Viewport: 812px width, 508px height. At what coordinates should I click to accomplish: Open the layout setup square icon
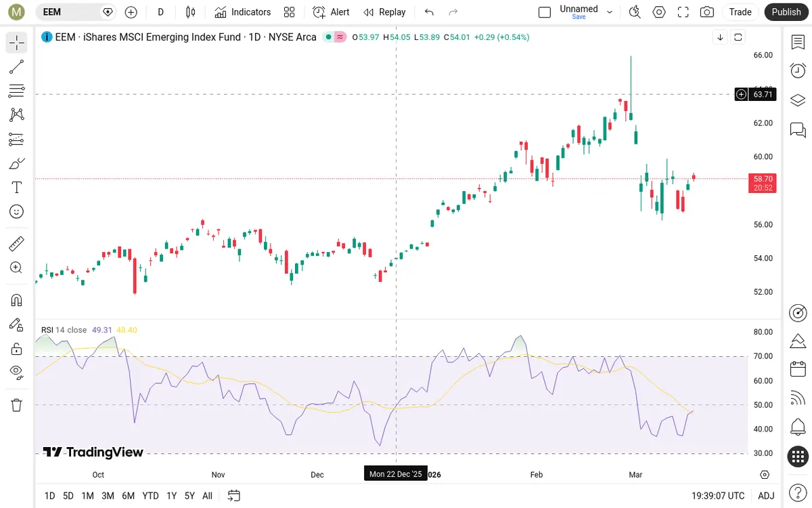(x=545, y=12)
